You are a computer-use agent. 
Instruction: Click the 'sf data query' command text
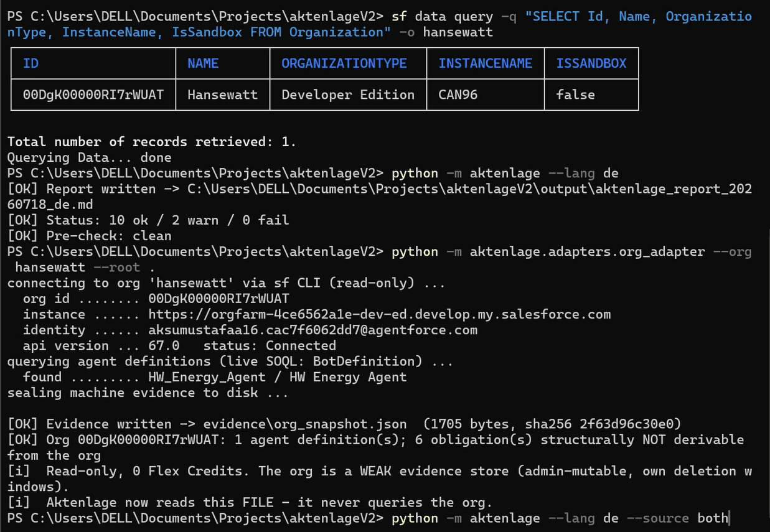coord(443,17)
